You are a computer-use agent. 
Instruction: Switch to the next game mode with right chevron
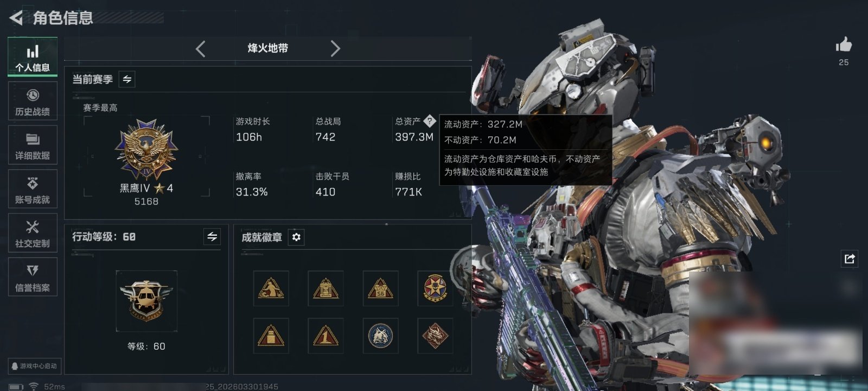[335, 49]
